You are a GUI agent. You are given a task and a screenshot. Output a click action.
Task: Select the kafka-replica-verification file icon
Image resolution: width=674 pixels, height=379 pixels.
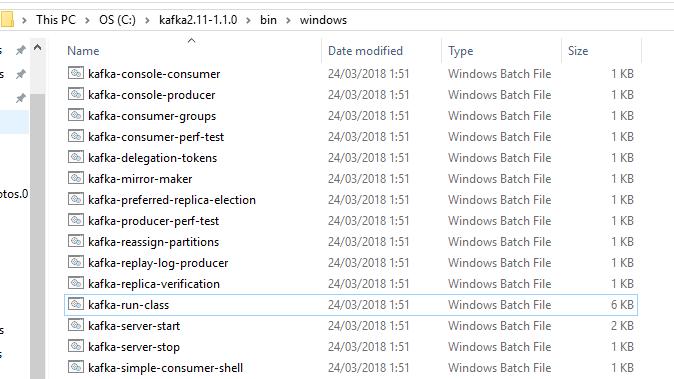pos(76,283)
